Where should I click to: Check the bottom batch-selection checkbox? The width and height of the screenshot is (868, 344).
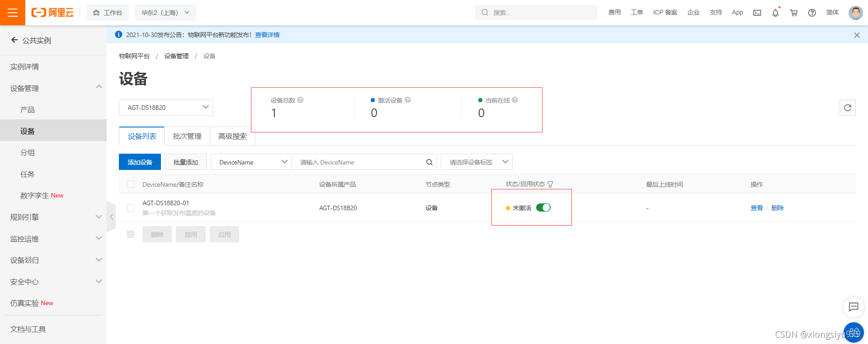tap(131, 234)
